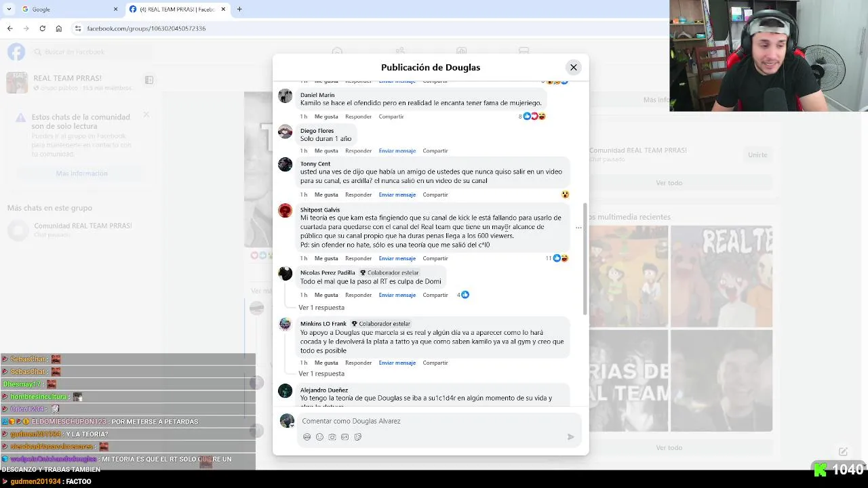Go back in browser
868x488 pixels.
[x=9, y=28]
